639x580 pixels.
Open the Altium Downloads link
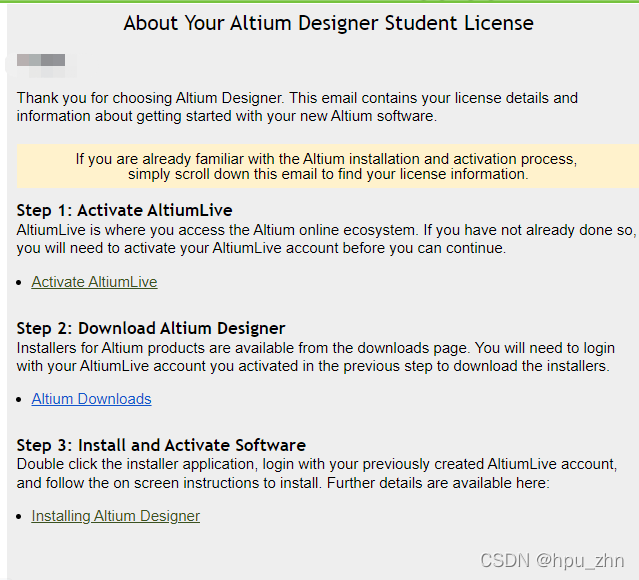(x=91, y=399)
